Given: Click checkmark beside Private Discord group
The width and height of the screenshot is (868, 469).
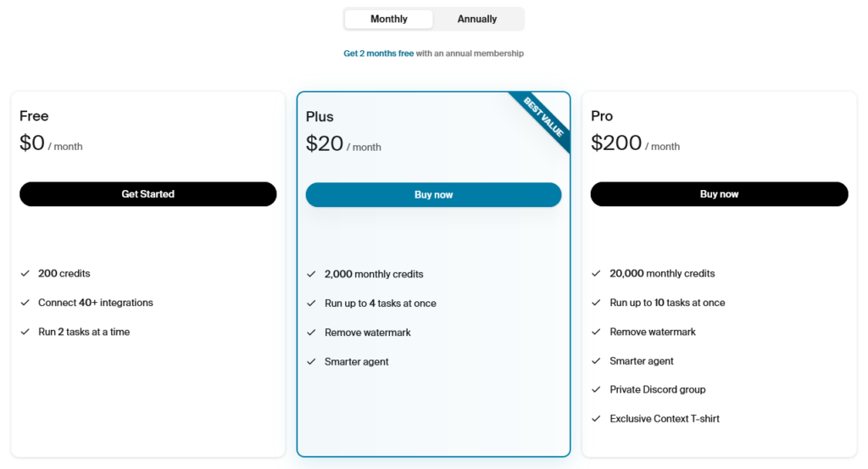Looking at the screenshot, I should [x=596, y=390].
